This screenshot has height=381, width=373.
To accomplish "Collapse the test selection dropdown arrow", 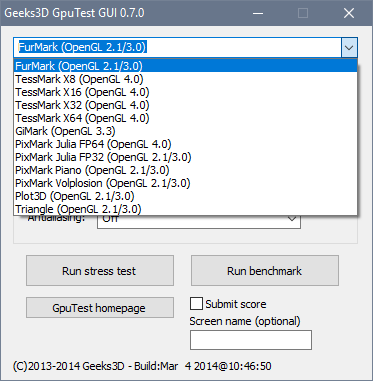I will 349,48.
